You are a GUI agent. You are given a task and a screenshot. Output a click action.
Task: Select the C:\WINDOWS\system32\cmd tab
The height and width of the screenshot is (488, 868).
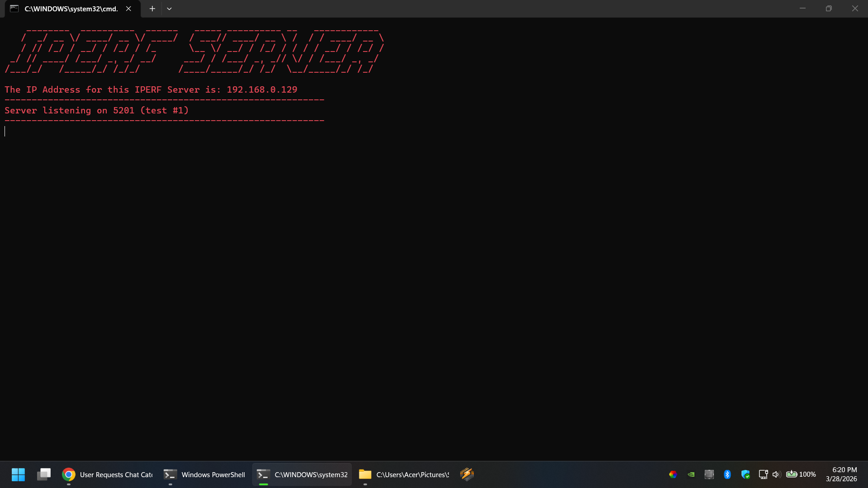click(x=70, y=9)
